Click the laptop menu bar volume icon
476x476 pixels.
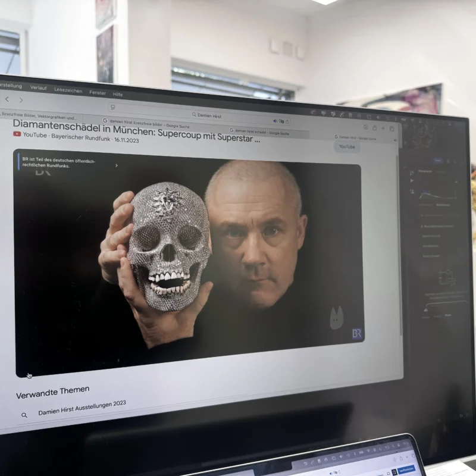341,456
